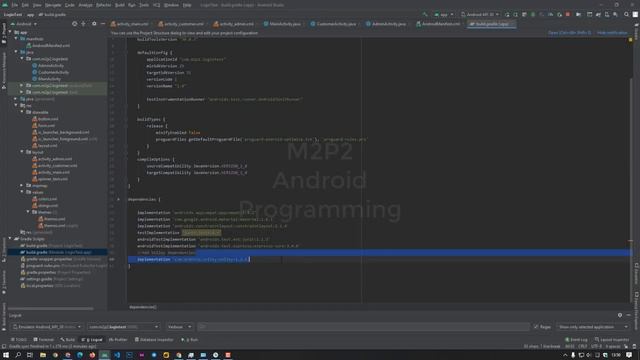Image resolution: width=640 pixels, height=360 pixels.
Task: Collapse the Gradle Scripts node
Action: [10, 239]
